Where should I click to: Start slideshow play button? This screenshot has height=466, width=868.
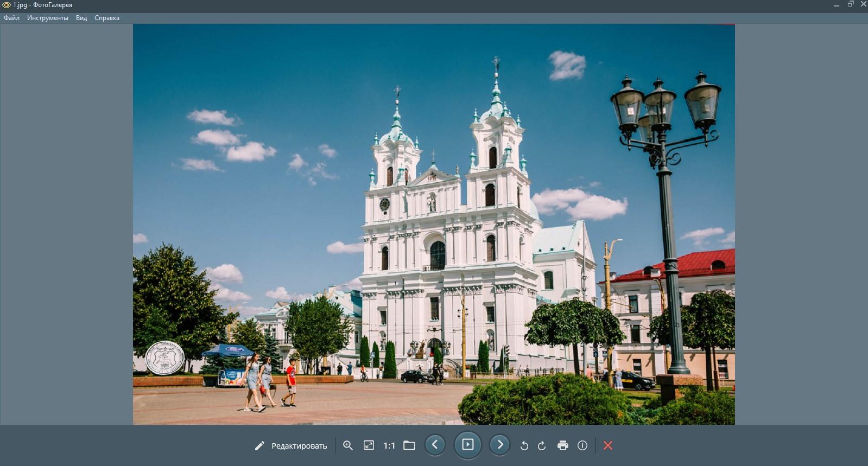coord(467,445)
